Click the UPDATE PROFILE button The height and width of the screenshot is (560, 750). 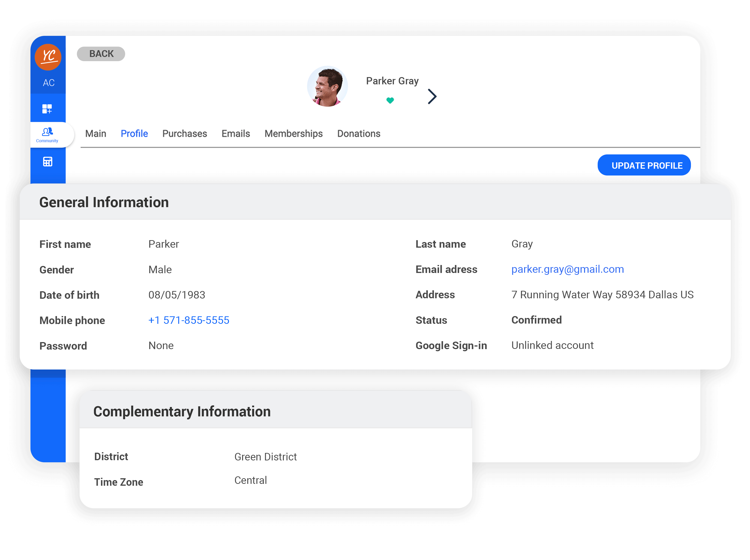pos(646,165)
